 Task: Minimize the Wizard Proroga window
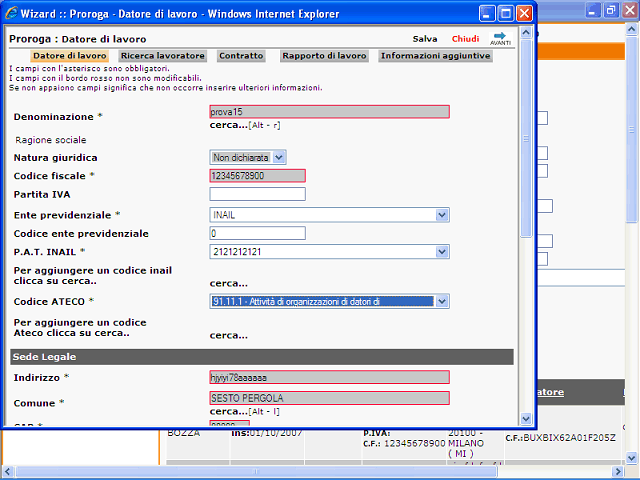487,14
